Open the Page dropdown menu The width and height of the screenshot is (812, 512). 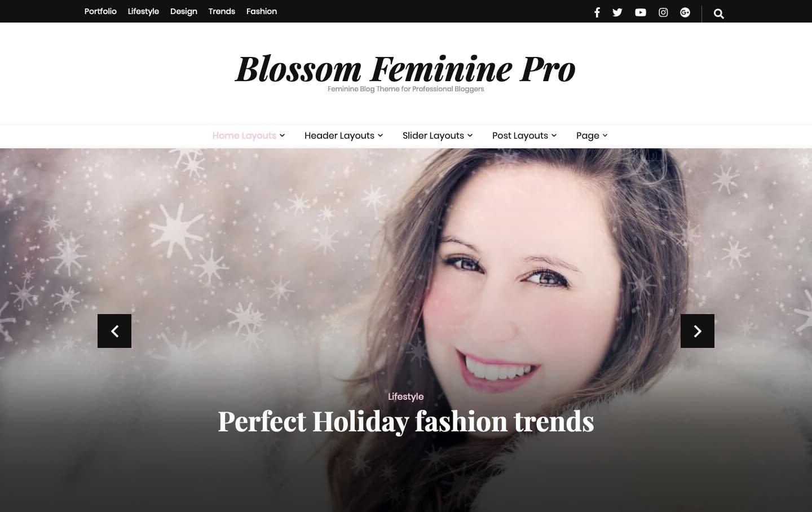tap(592, 135)
